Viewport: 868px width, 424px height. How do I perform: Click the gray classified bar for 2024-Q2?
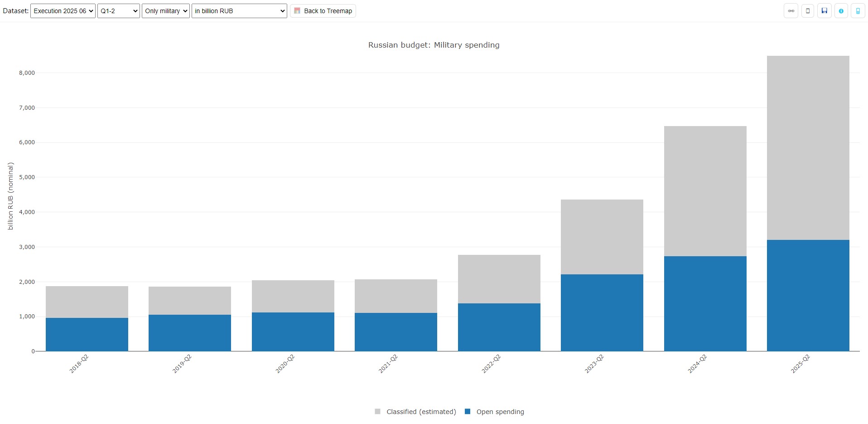(x=705, y=191)
